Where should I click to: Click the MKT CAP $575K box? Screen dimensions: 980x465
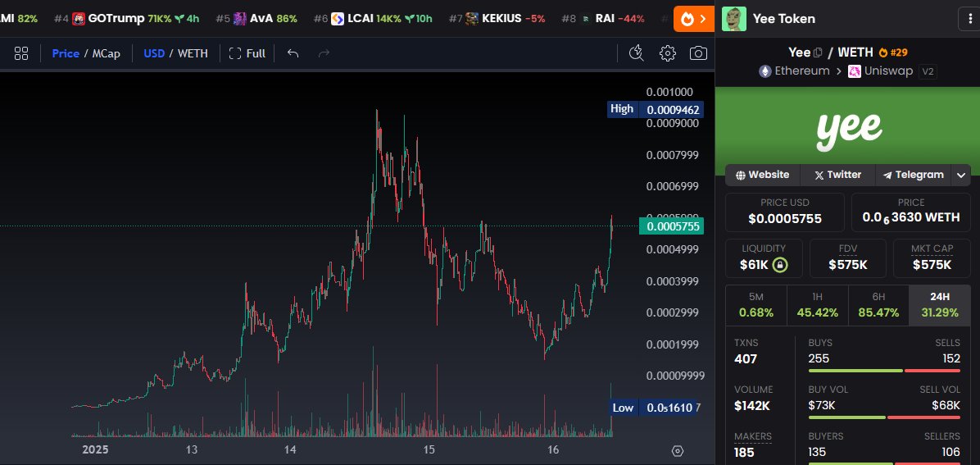click(932, 258)
